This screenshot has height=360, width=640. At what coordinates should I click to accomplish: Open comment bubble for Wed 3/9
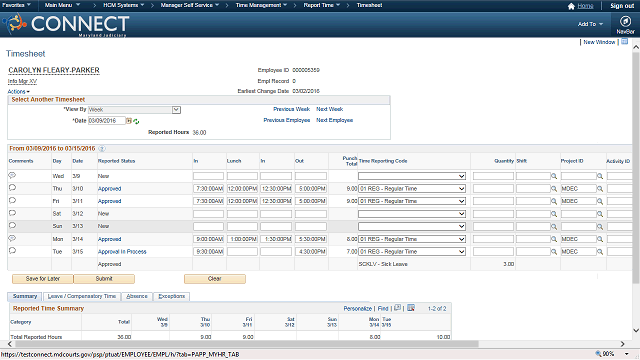pyautogui.click(x=12, y=176)
